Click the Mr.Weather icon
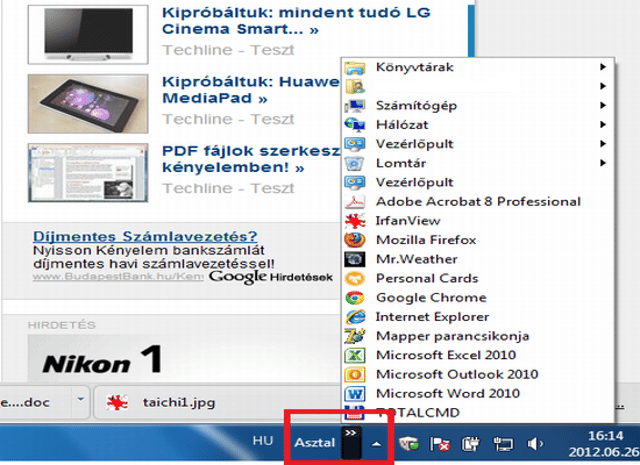The width and height of the screenshot is (640, 465). 355,259
